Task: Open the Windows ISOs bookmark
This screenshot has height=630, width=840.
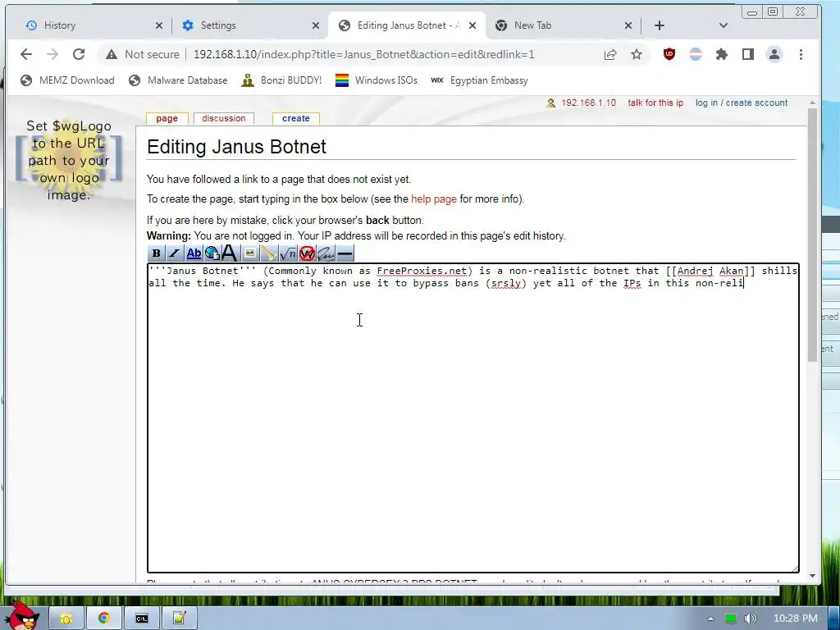Action: [x=377, y=80]
